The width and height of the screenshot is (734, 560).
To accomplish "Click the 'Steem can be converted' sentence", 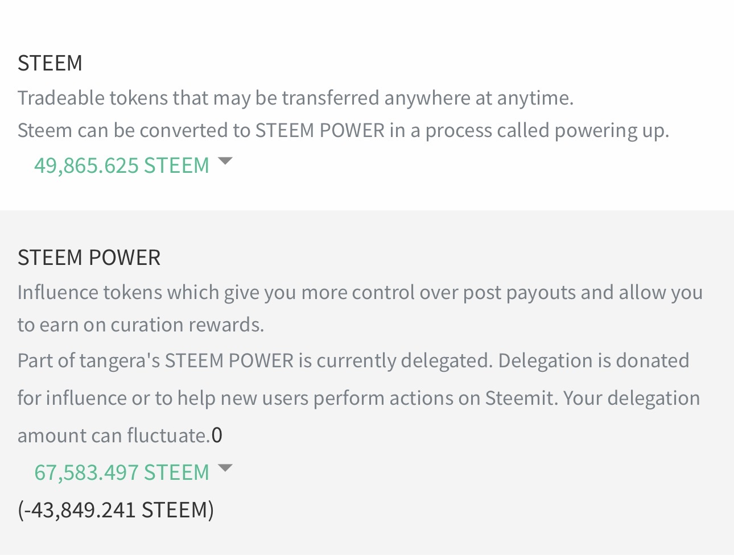I will coord(343,131).
